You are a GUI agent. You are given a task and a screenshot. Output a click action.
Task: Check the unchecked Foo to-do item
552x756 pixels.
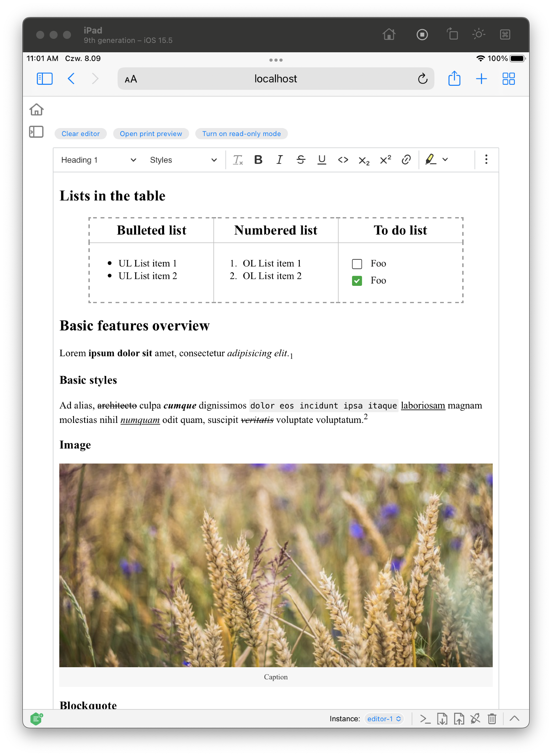(357, 264)
